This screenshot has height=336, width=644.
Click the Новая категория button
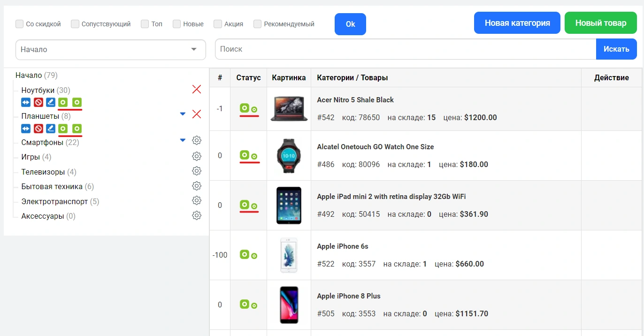pos(517,23)
